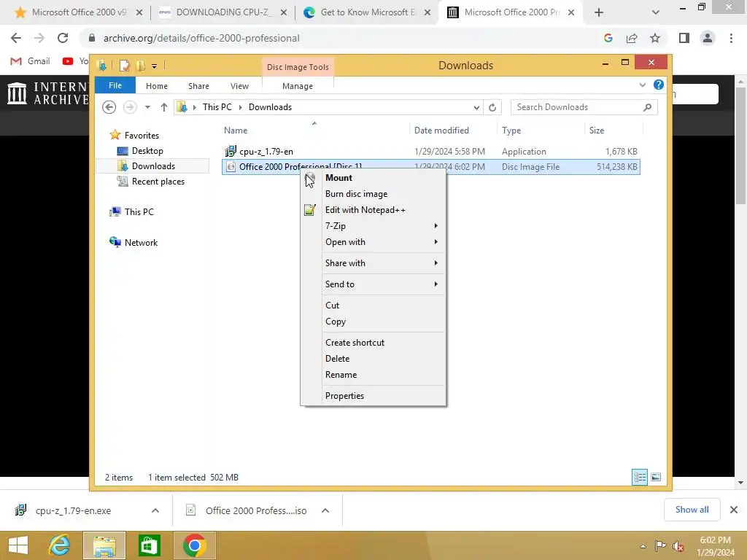The image size is (747, 560).
Task: Open Gmail bookmark in bookmarks bar
Action: pos(31,61)
